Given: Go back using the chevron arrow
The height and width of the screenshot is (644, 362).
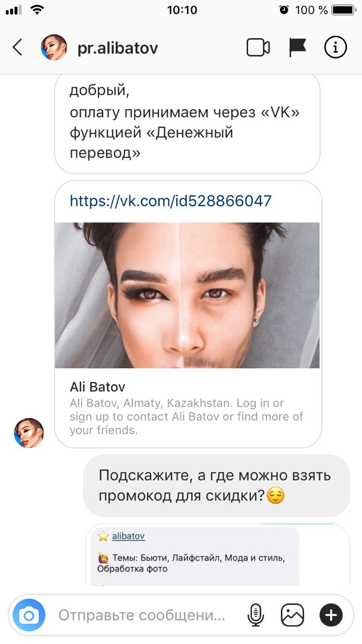Looking at the screenshot, I should tap(17, 48).
